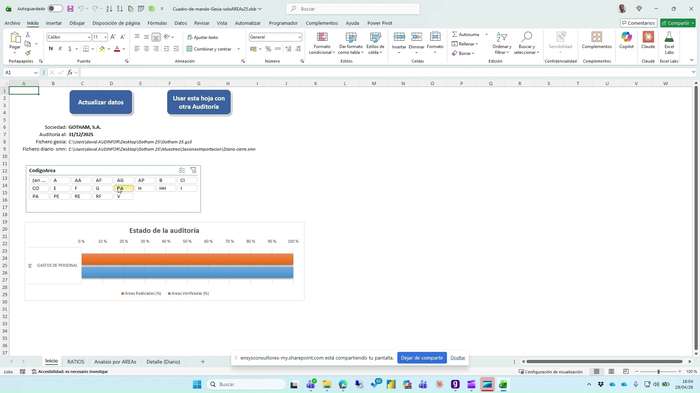Image resolution: width=700 pixels, height=393 pixels.
Task: Click Excel icon in Windows taskbar
Action: click(503, 385)
